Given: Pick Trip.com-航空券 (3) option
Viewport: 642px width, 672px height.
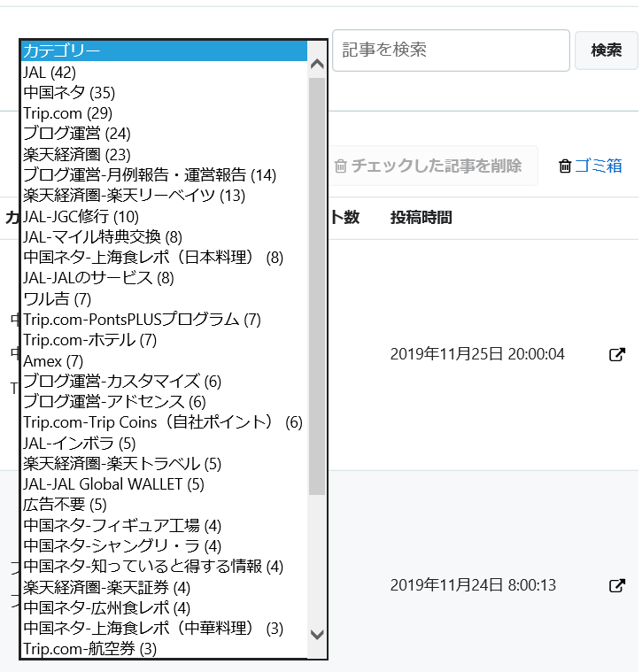Looking at the screenshot, I should click(x=164, y=649).
